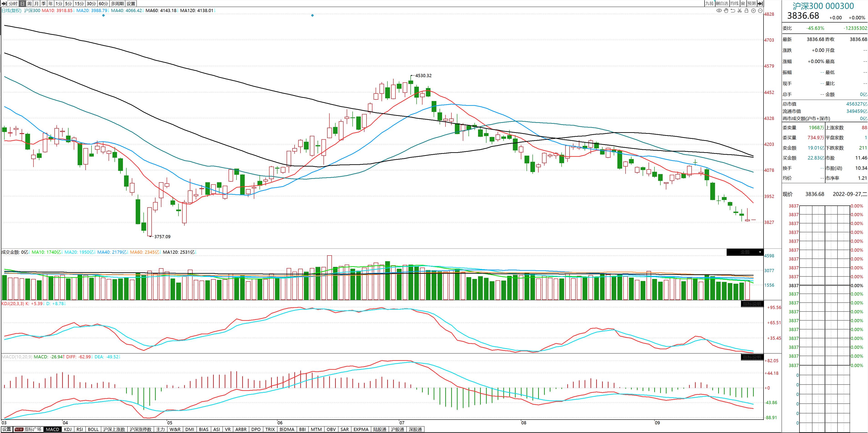Select the BOLL indicator tab

point(93,429)
